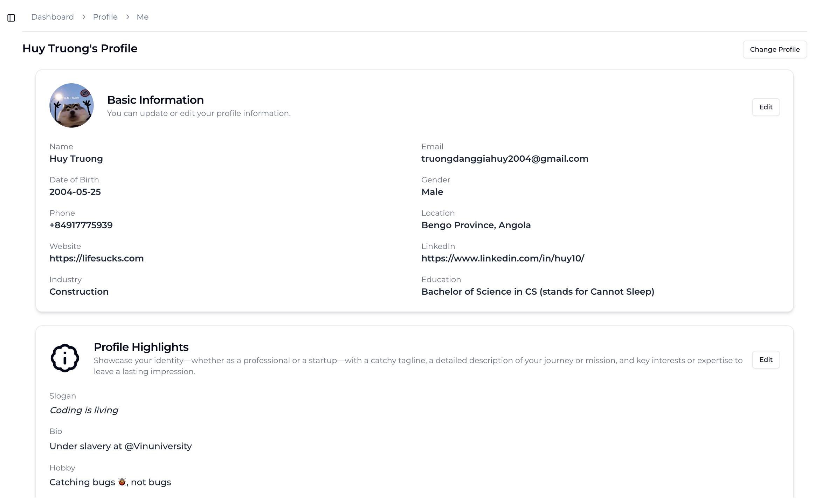Image resolution: width=815 pixels, height=504 pixels.
Task: Toggle the sidebar panel icon
Action: point(11,17)
